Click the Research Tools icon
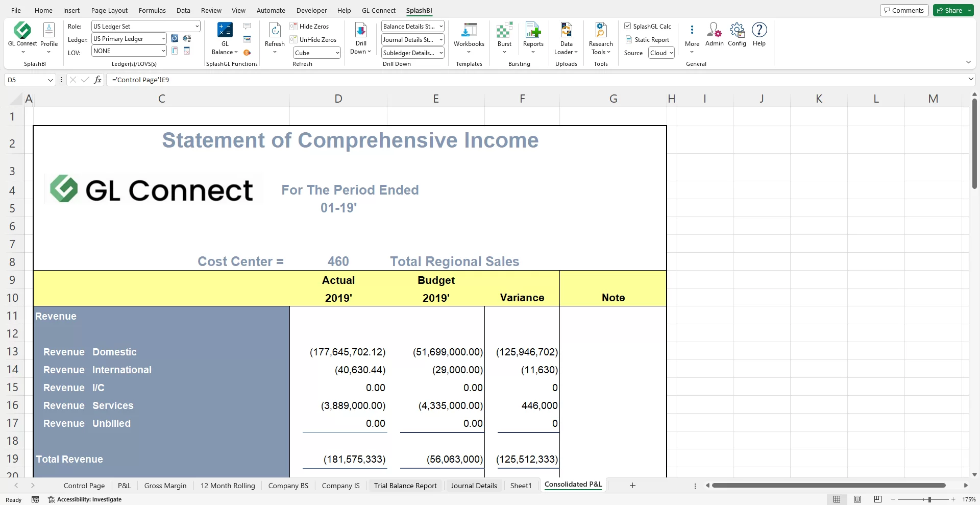The width and height of the screenshot is (980, 505). pos(601,31)
